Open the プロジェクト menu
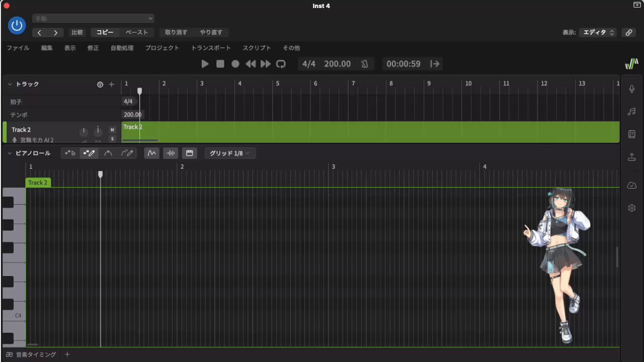Screen dimensions: 644x362 (x=163, y=48)
